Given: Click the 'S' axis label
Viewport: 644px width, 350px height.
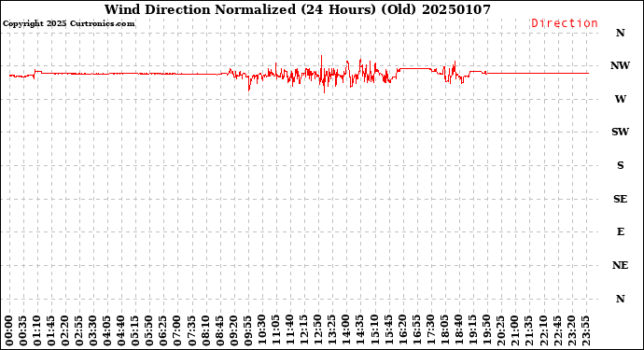Looking at the screenshot, I should 620,165.
